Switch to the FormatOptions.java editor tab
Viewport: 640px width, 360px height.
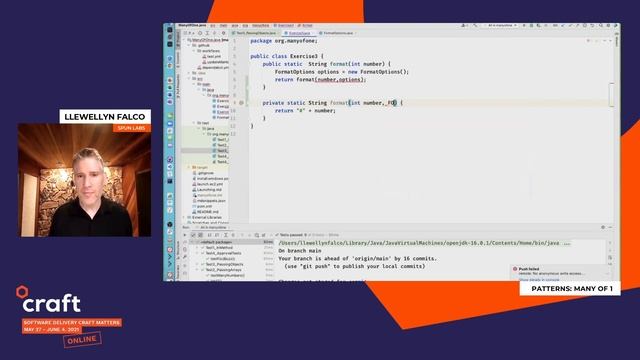coord(338,33)
